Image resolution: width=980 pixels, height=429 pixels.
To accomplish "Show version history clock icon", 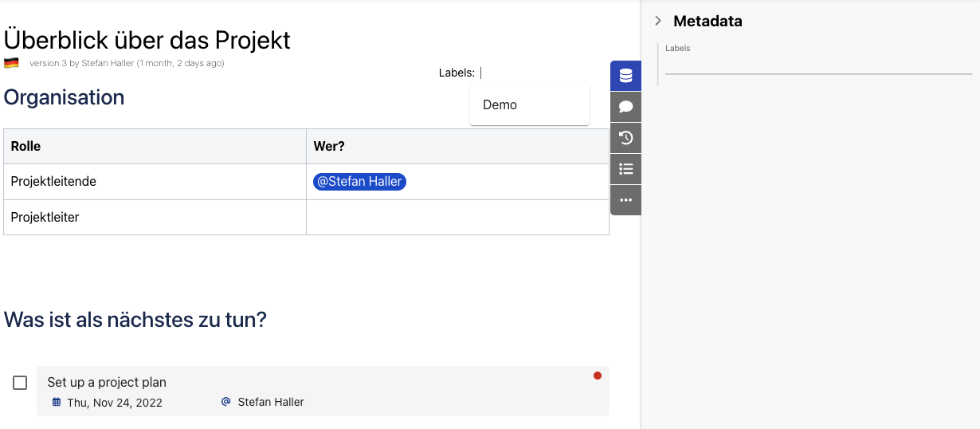I will click(625, 138).
